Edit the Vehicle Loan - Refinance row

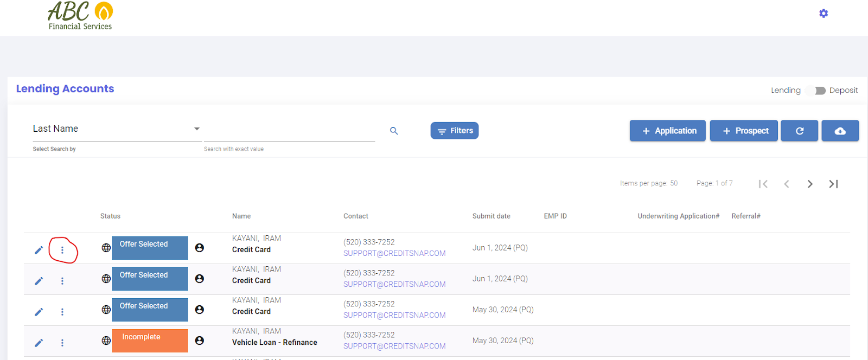point(39,343)
